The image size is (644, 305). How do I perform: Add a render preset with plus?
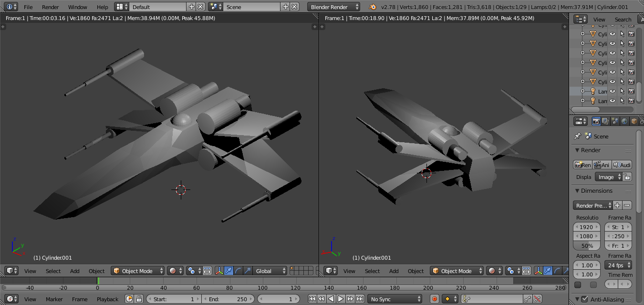(x=617, y=205)
